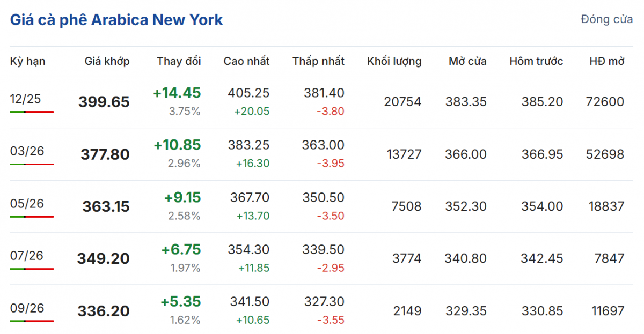
Task: Click the green-red range bar under 05/26
Action: tap(32, 217)
